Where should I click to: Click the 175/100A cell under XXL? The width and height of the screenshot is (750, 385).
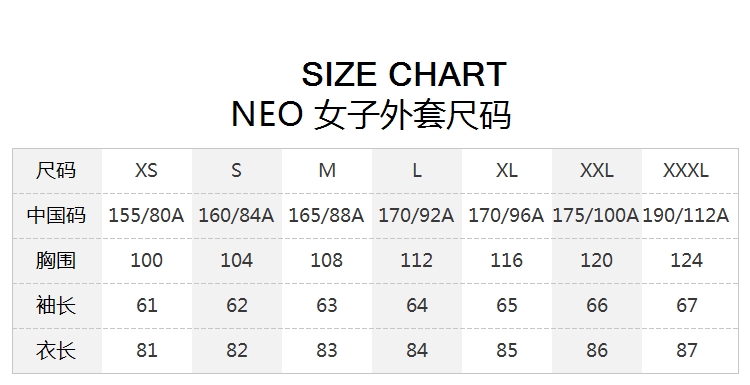click(x=596, y=215)
